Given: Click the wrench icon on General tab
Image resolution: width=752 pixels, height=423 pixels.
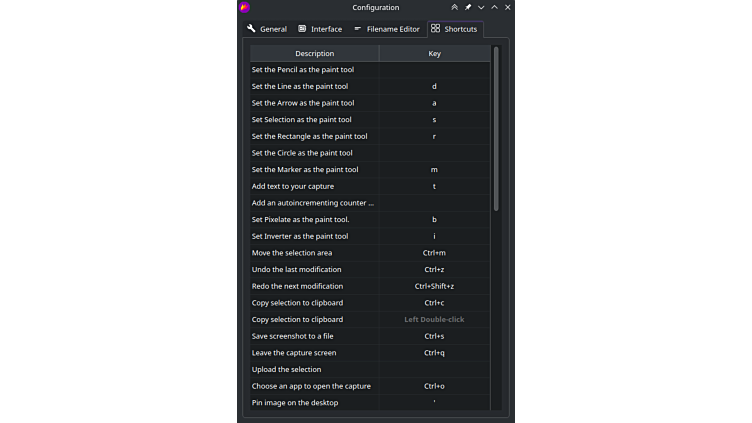Looking at the screenshot, I should tap(251, 29).
